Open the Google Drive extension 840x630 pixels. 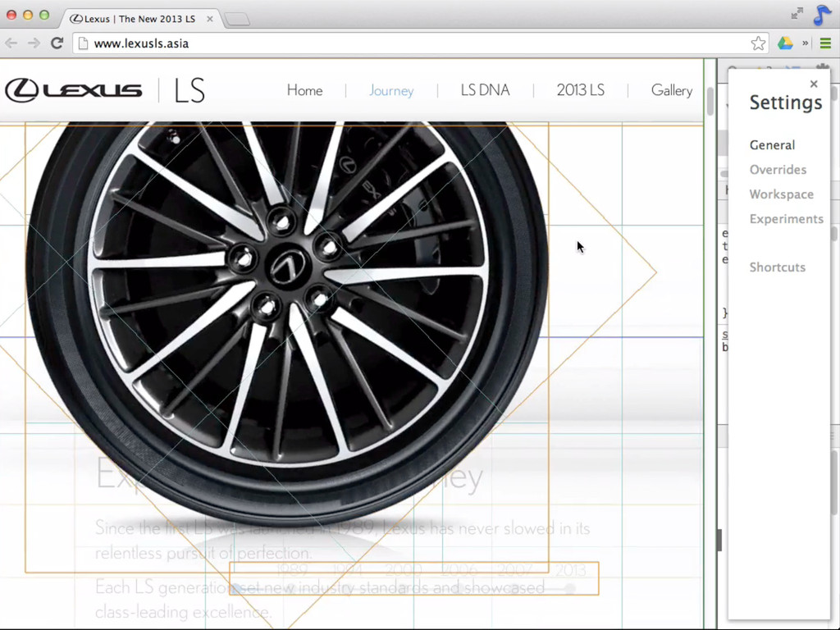(x=785, y=43)
